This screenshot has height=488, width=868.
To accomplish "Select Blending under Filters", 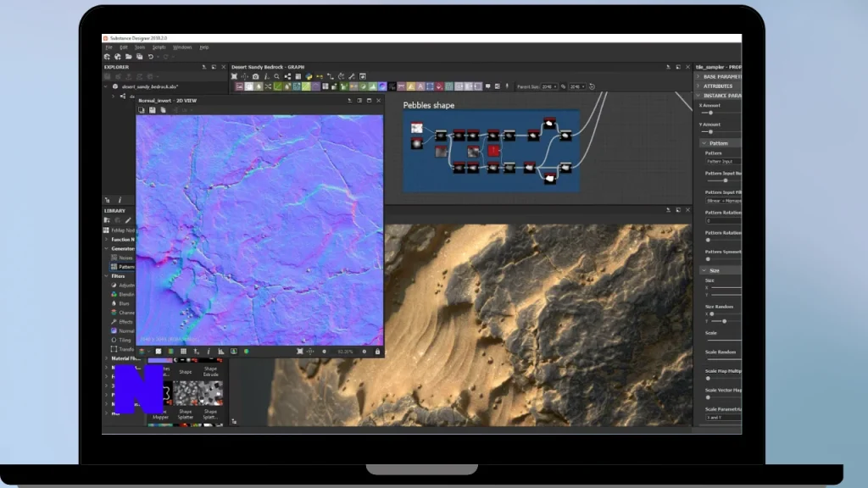I will (x=123, y=294).
